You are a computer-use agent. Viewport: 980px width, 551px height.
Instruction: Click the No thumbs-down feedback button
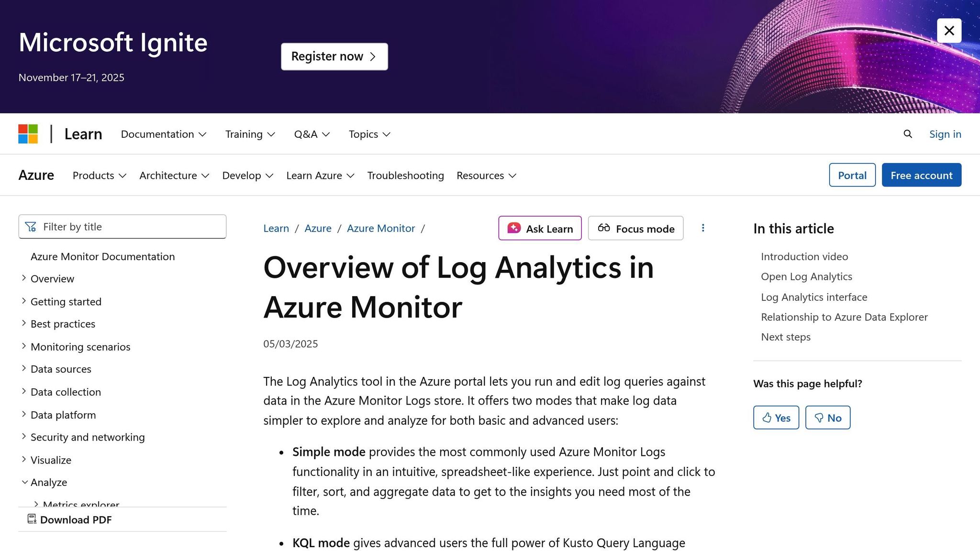[x=827, y=418]
